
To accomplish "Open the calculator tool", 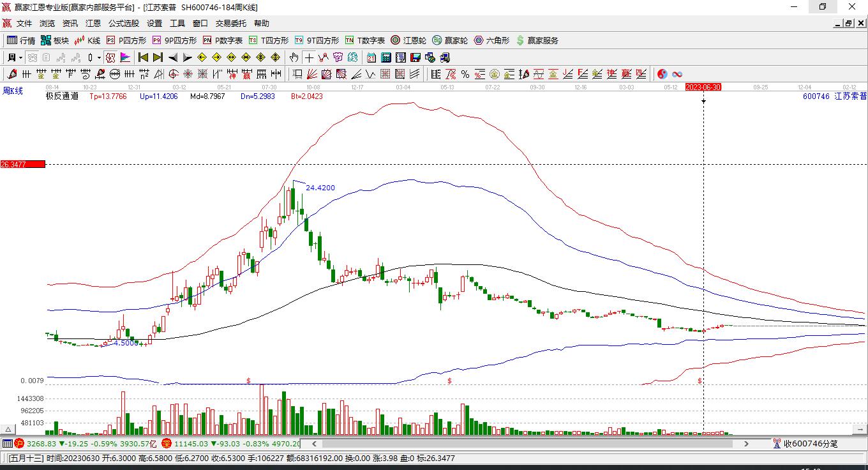I will pyautogui.click(x=386, y=57).
